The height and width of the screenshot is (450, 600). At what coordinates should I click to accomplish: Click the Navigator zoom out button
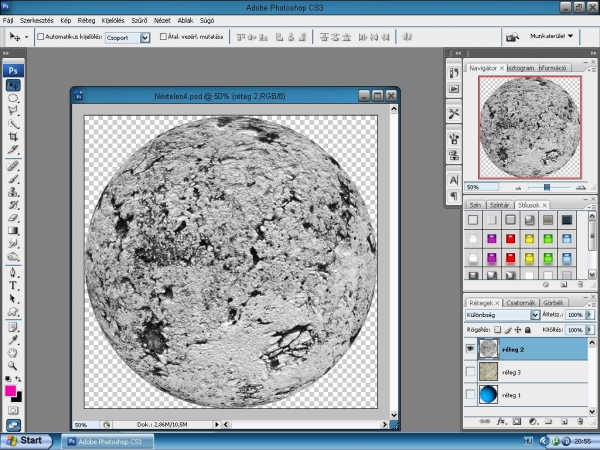coord(518,188)
